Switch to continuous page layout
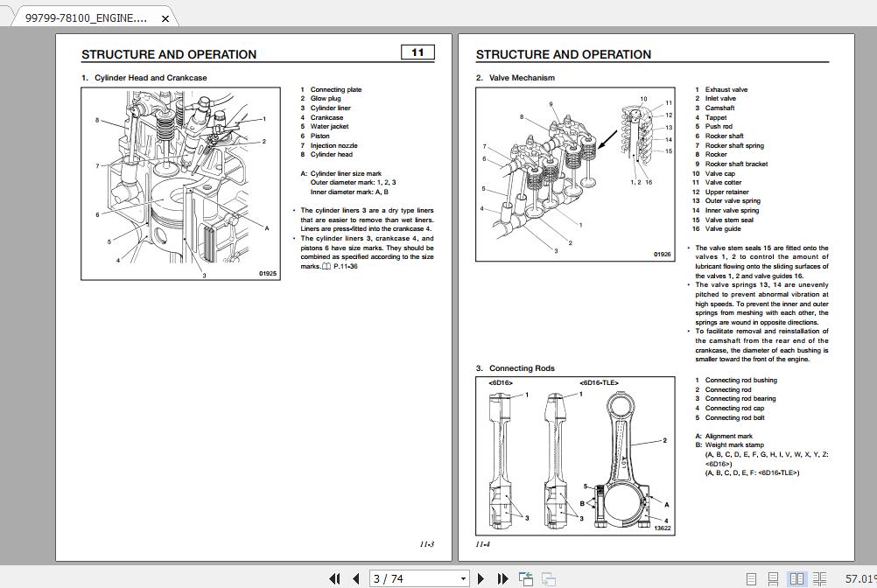The height and width of the screenshot is (588, 877). [x=773, y=579]
